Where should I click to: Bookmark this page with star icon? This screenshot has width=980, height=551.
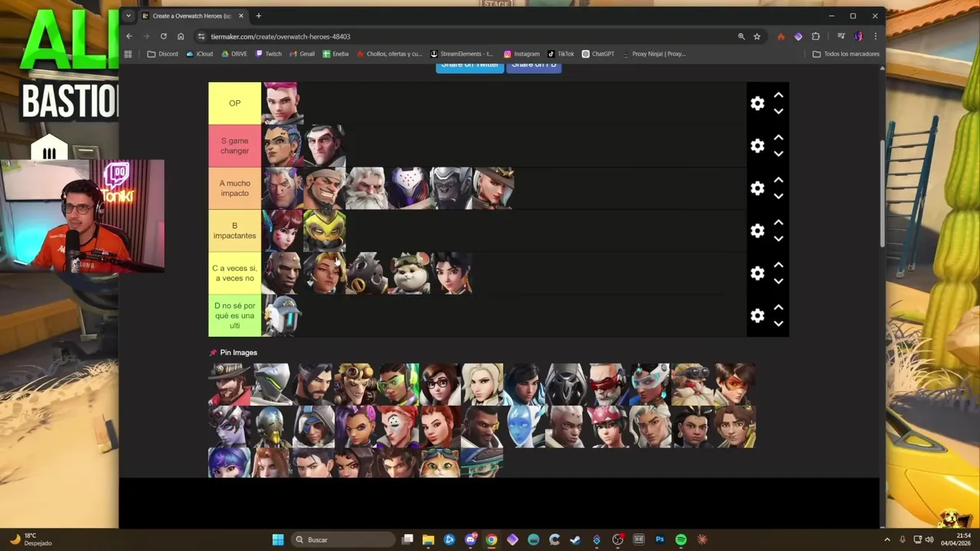(756, 36)
